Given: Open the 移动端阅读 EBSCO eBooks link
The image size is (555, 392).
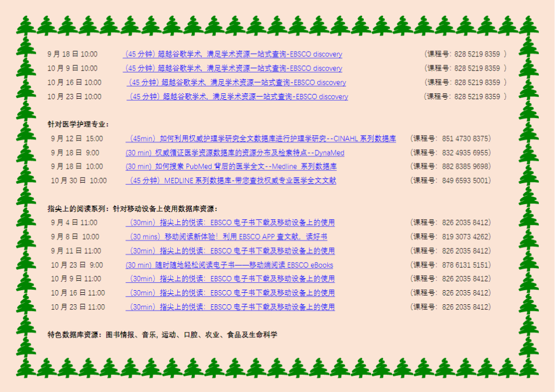Looking at the screenshot, I should [x=229, y=265].
